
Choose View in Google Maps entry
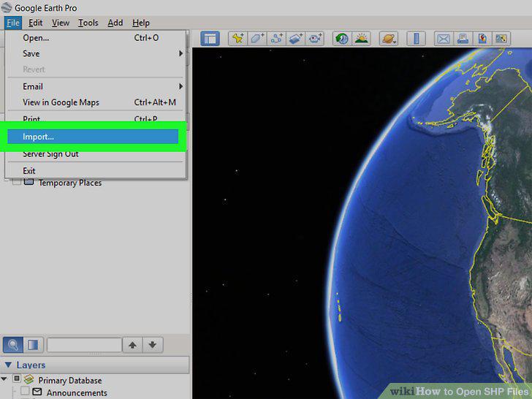tap(96, 102)
